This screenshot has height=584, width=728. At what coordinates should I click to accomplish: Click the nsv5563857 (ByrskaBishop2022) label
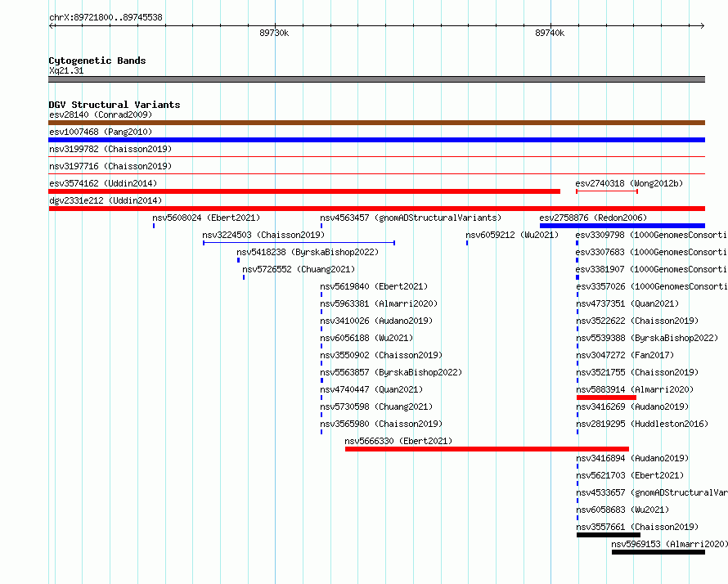[391, 372]
